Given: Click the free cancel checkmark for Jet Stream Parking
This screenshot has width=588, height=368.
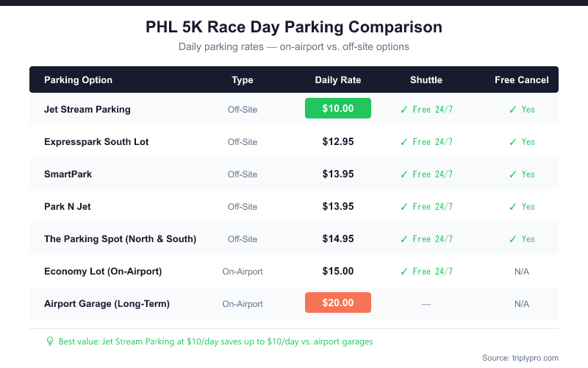Looking at the screenshot, I should click(x=513, y=109).
